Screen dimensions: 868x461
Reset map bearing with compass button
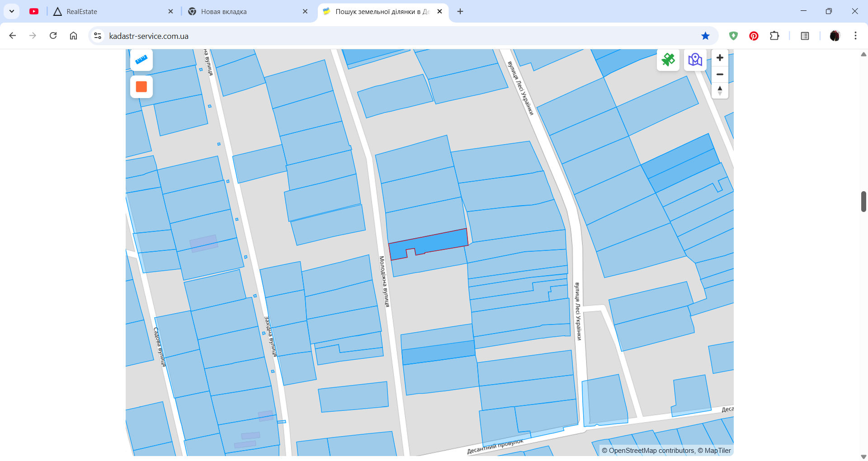(720, 90)
